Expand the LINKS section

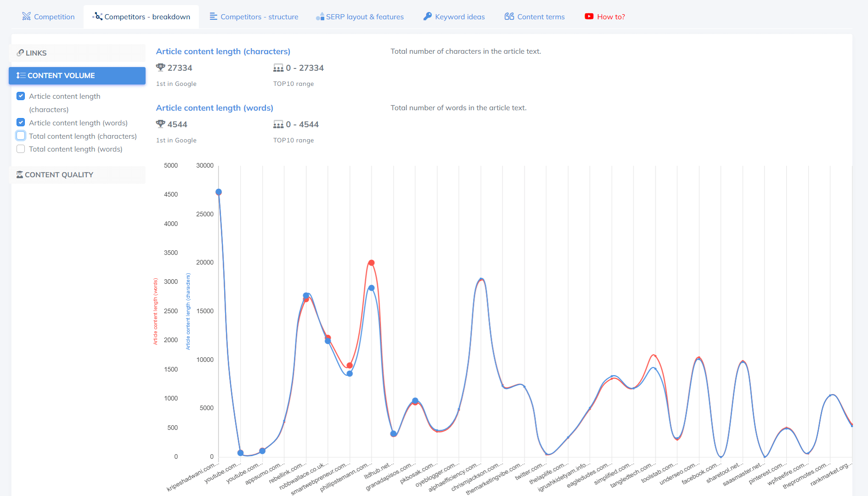(77, 53)
